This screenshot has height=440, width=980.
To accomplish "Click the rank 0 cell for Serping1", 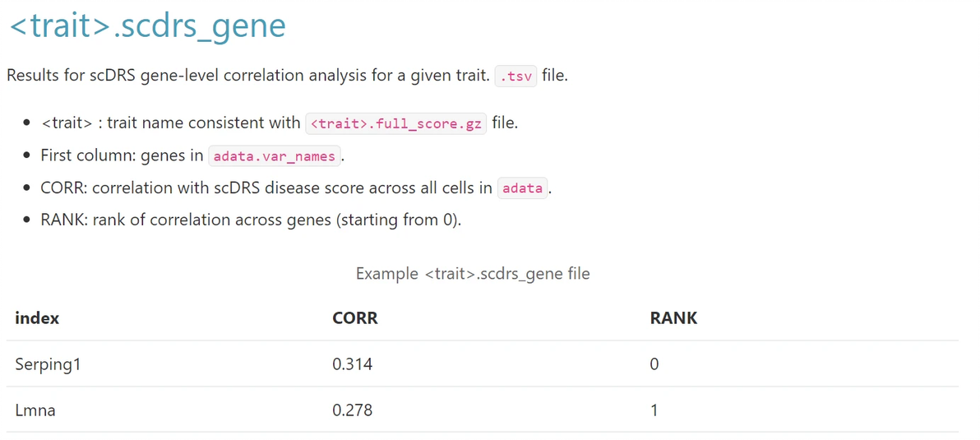I will coord(654,364).
